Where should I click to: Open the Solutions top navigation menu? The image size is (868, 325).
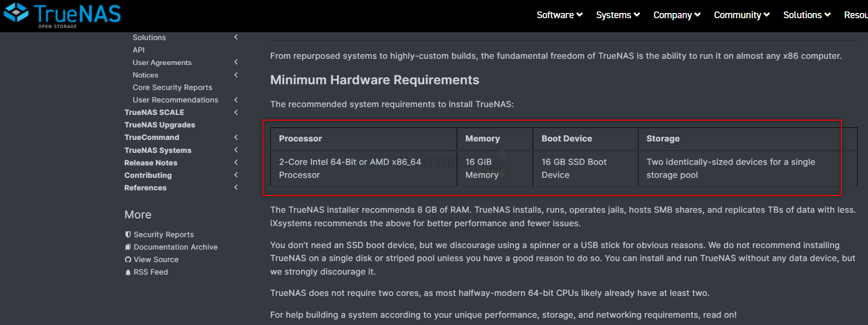(x=807, y=15)
